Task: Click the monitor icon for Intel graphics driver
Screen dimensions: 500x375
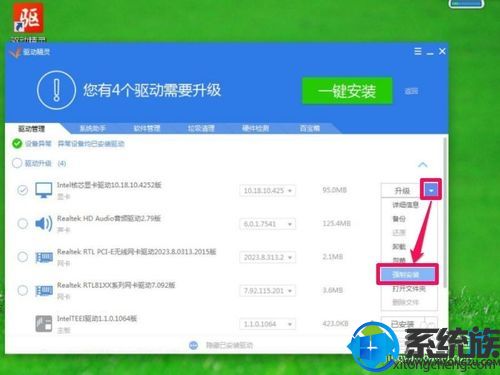Action: coord(44,190)
